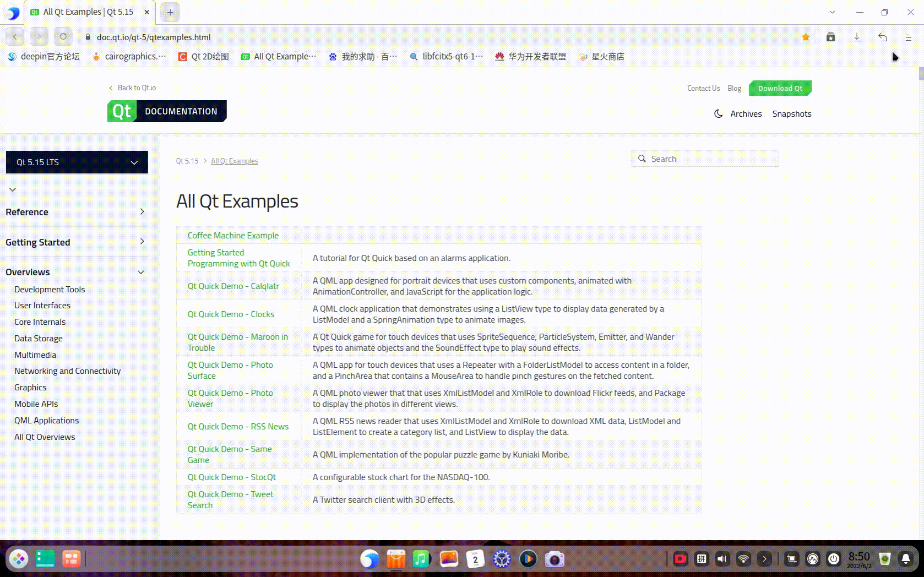Open the Qt 5.15 LTS version dropdown
Screen dimensions: 924x577
pos(77,162)
